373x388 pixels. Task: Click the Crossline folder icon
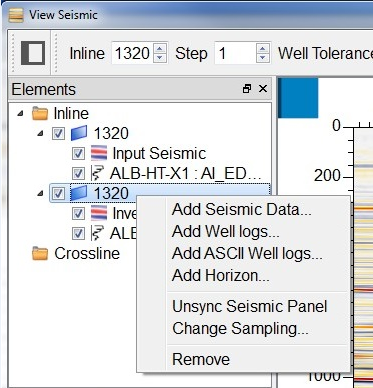click(x=40, y=254)
